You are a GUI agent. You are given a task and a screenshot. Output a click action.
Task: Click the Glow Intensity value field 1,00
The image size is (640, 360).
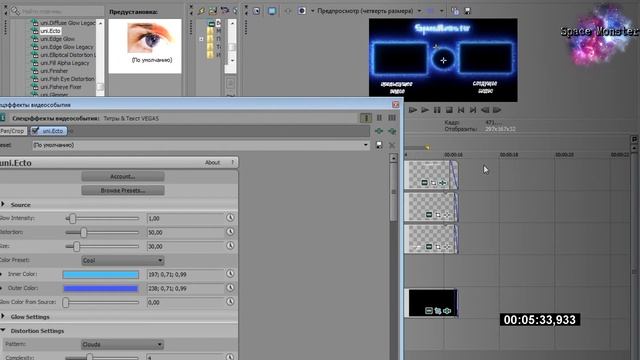coord(185,218)
